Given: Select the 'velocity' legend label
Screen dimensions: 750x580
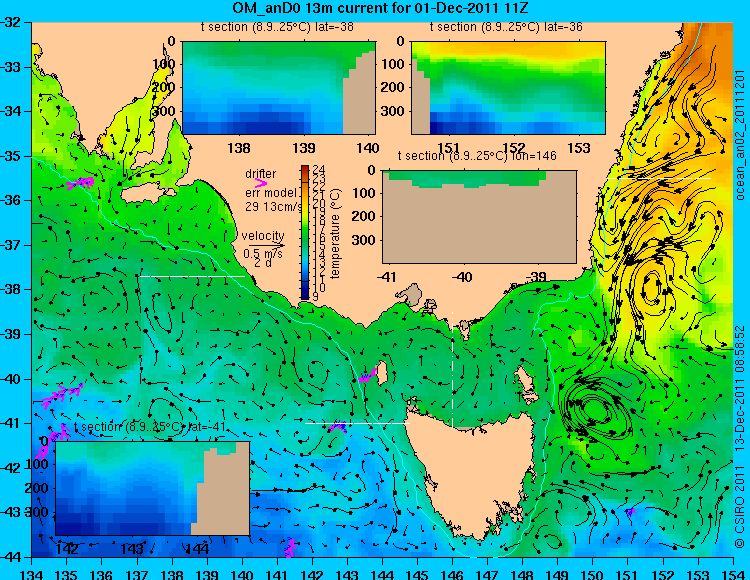Looking at the screenshot, I should [x=263, y=236].
